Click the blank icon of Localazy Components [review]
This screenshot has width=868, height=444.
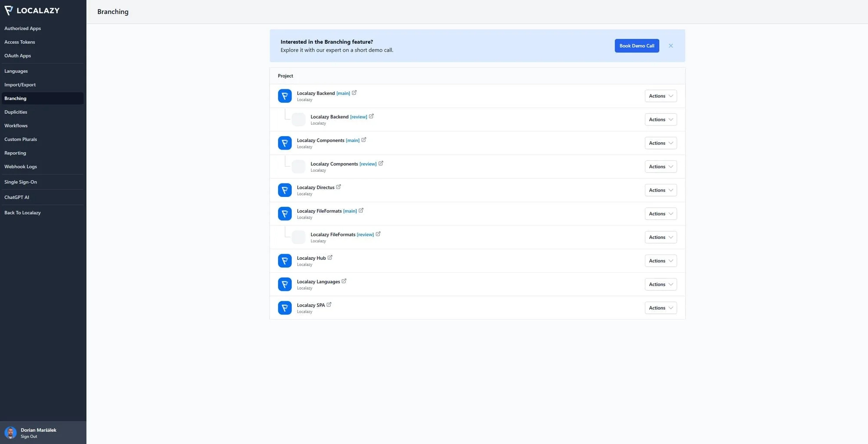(x=299, y=166)
